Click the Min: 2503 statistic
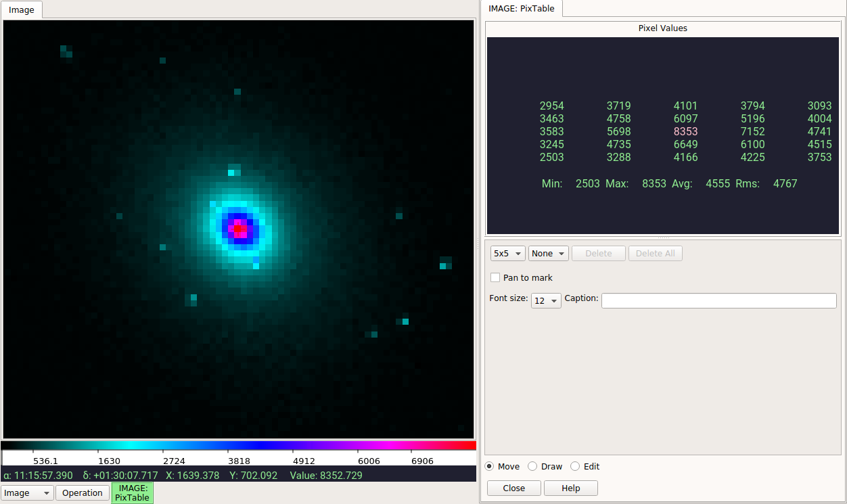The width and height of the screenshot is (847, 504). pos(571,183)
